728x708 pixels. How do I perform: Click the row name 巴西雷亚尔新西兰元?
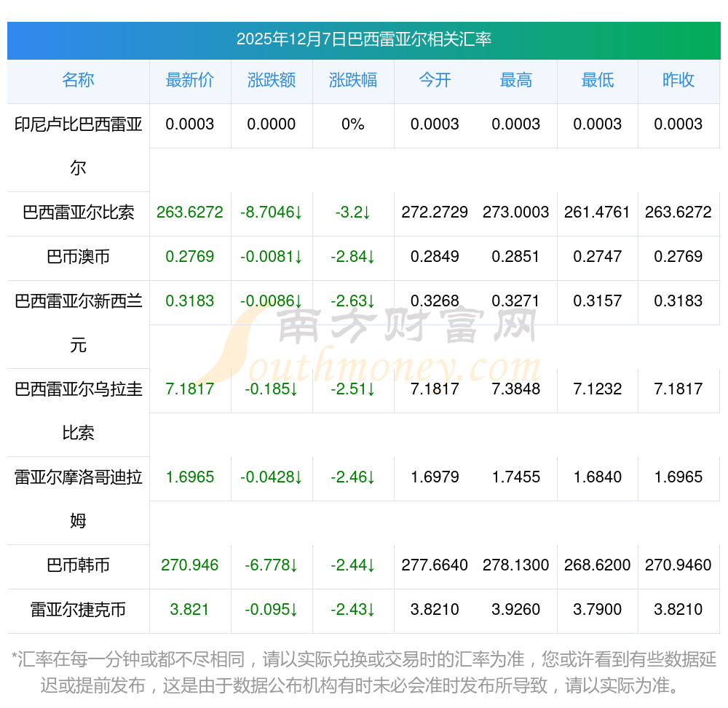[x=78, y=323]
